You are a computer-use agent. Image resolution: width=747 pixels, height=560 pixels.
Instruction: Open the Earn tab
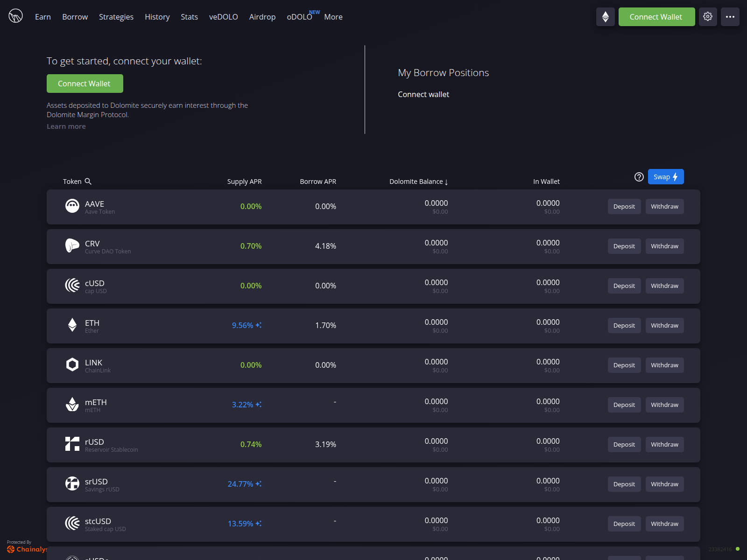[43, 17]
